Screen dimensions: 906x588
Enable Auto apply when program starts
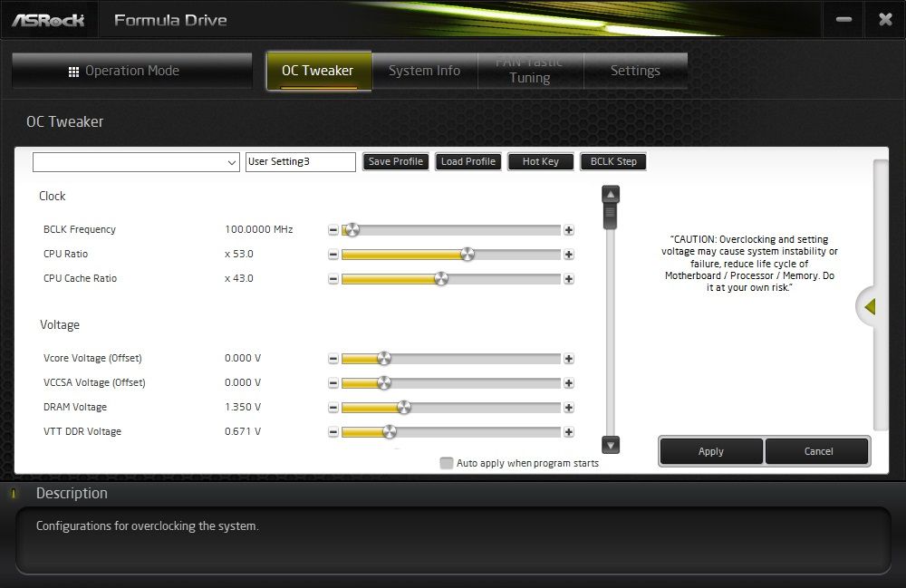coord(446,463)
